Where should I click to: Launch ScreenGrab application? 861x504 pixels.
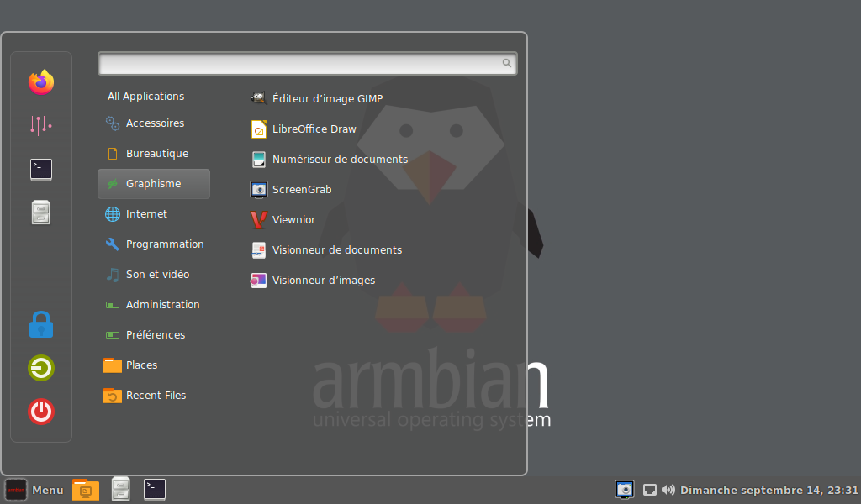pyautogui.click(x=291, y=189)
